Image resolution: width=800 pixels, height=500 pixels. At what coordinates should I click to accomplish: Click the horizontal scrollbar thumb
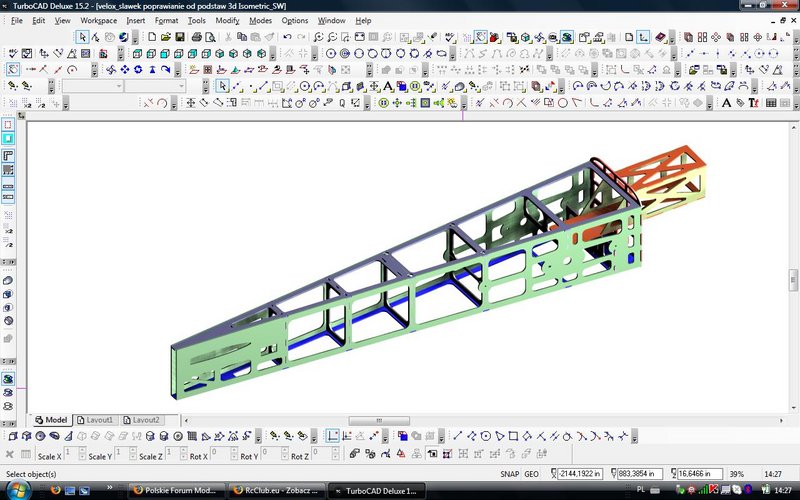(379, 420)
